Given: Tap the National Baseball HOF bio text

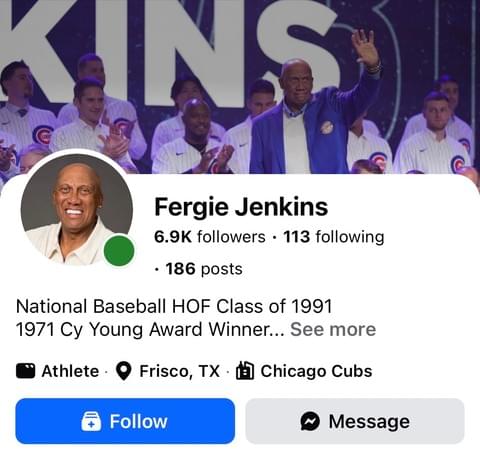Looking at the screenshot, I should pyautogui.click(x=174, y=306).
